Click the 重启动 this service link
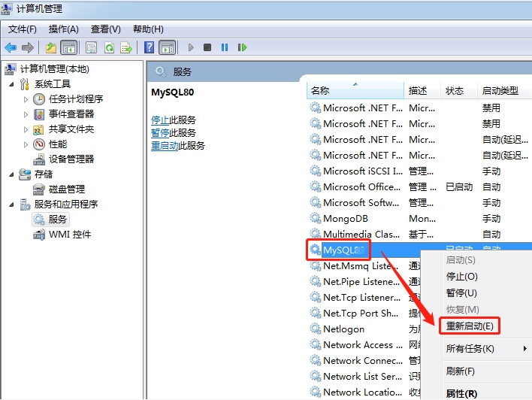Viewport: 532px width, 400px height. [165, 146]
